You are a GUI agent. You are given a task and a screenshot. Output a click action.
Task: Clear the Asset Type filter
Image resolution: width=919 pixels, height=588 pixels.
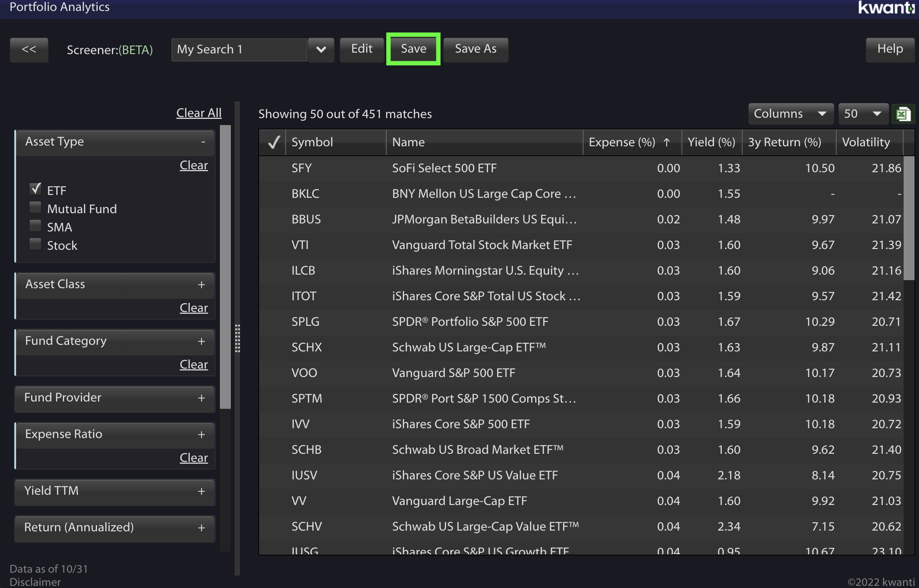click(x=194, y=165)
